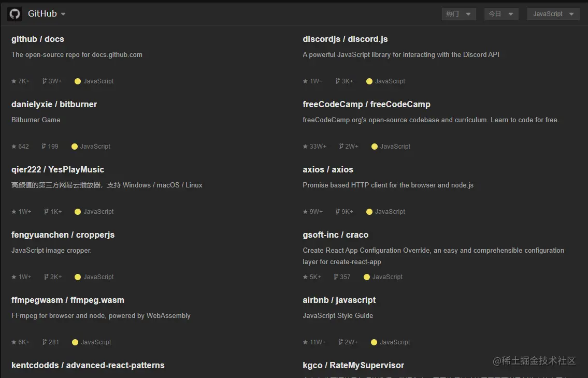Click the star icon of github / docs
Screen dimensions: 588x378
pyautogui.click(x=14, y=81)
